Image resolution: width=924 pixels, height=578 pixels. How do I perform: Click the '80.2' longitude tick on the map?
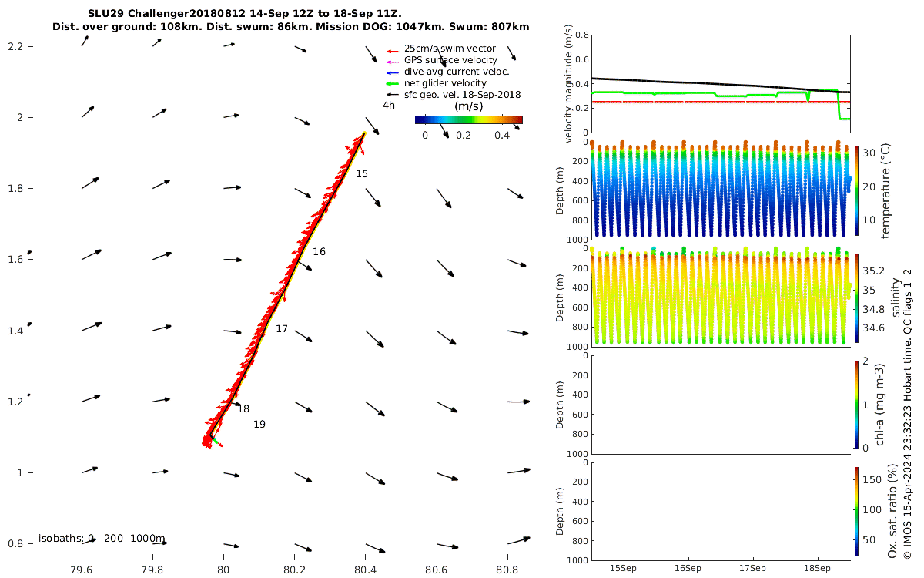pyautogui.click(x=294, y=570)
